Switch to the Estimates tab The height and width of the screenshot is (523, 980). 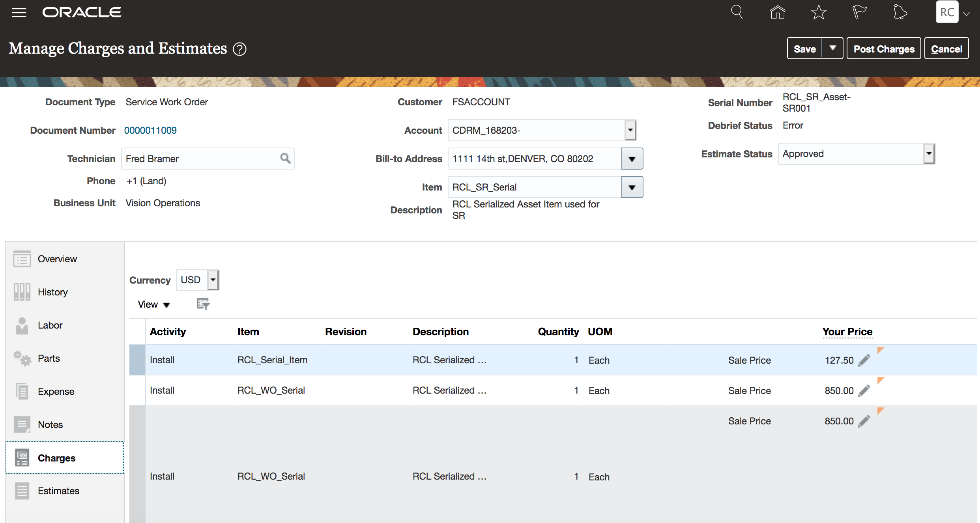[58, 491]
